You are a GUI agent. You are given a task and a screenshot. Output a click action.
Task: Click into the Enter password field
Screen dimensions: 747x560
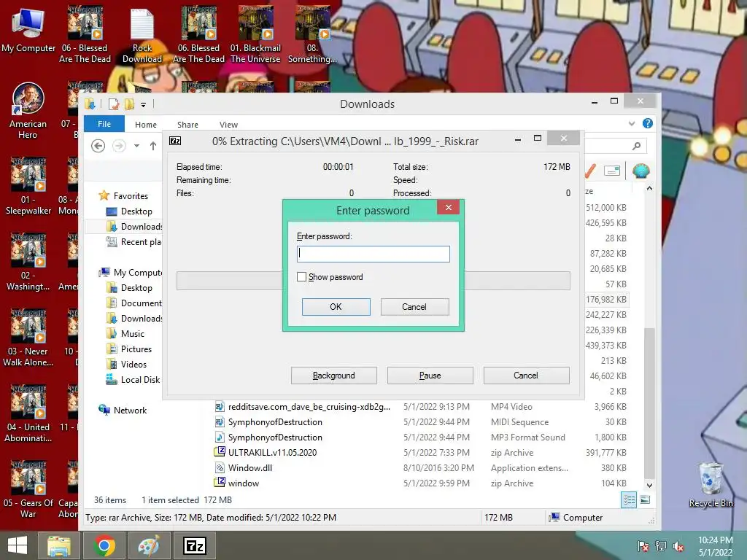tap(373, 254)
